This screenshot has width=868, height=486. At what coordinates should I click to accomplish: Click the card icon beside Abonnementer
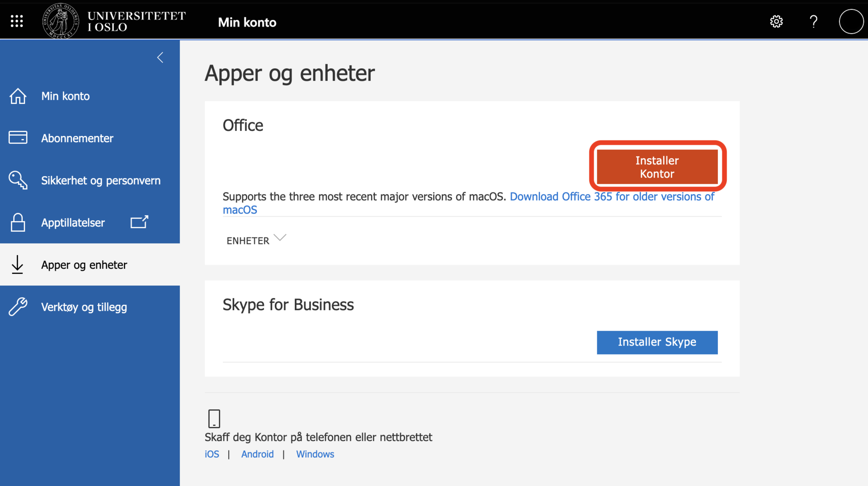point(18,138)
